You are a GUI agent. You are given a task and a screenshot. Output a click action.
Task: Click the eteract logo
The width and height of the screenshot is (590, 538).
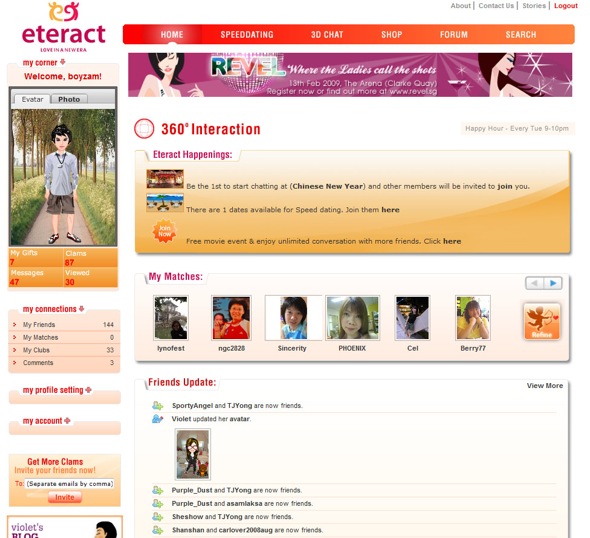coord(64,27)
